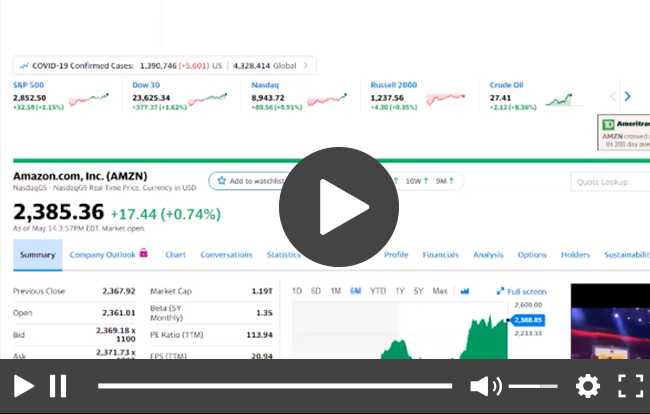Set chart range to 5Y

click(418, 291)
